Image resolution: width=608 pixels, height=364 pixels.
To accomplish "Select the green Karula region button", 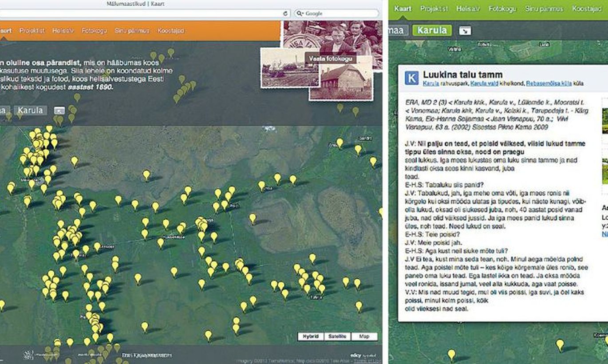I will coord(432,31).
